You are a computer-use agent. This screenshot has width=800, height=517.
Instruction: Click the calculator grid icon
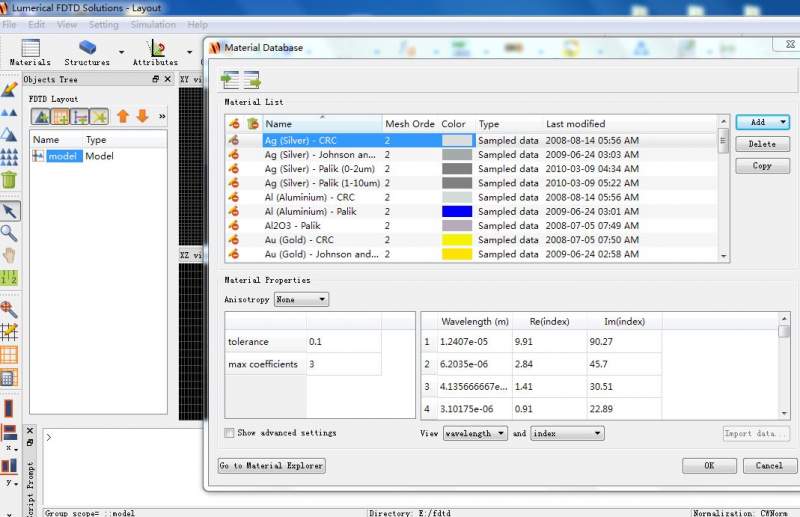[9, 378]
